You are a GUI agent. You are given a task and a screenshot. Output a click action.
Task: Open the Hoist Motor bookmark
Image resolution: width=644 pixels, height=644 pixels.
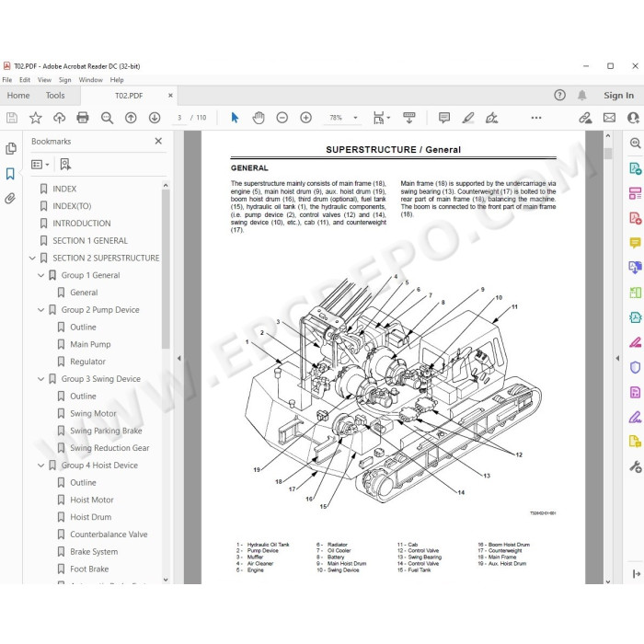click(92, 500)
